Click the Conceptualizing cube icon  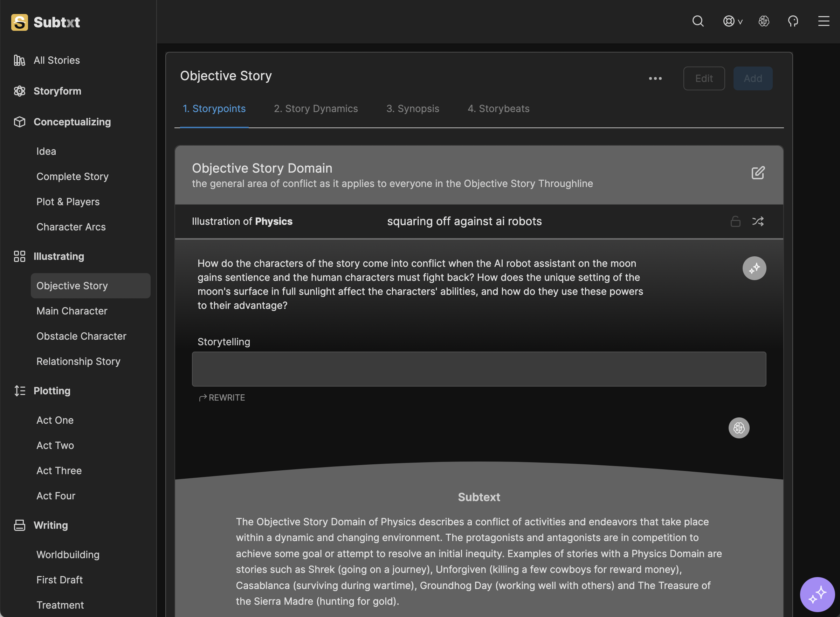(x=19, y=122)
